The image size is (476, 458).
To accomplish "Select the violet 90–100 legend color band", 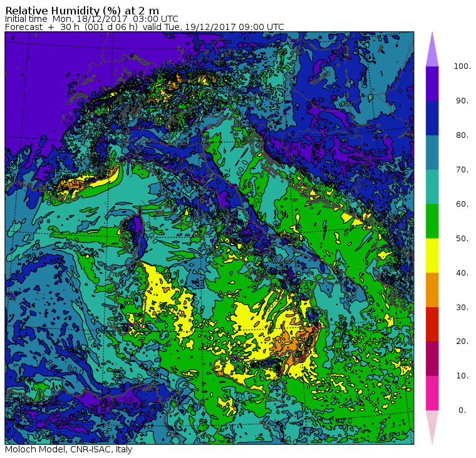I will click(x=432, y=83).
